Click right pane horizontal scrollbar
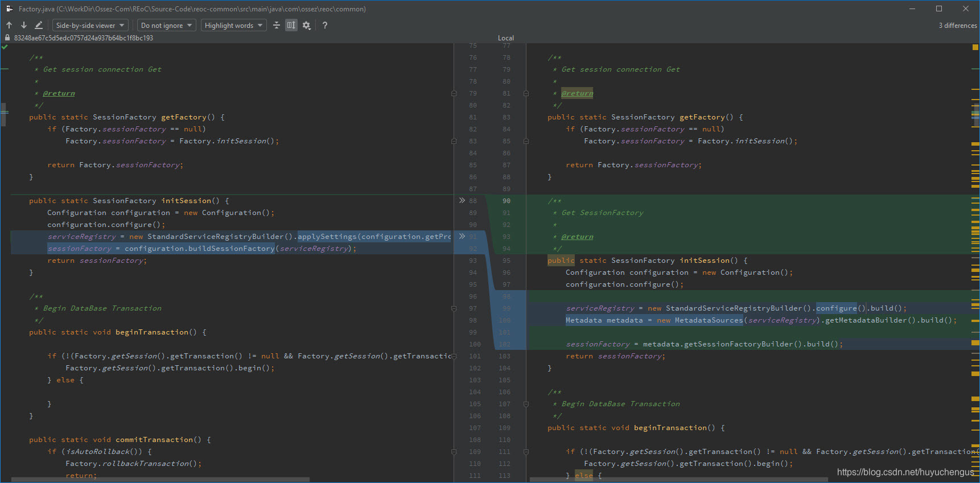The image size is (980, 483). pos(678,480)
